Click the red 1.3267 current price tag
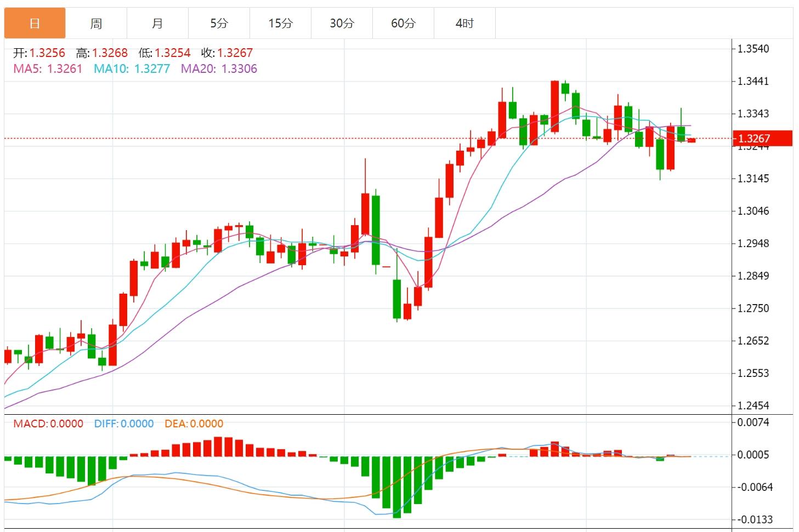The width and height of the screenshot is (799, 532). pyautogui.click(x=762, y=139)
